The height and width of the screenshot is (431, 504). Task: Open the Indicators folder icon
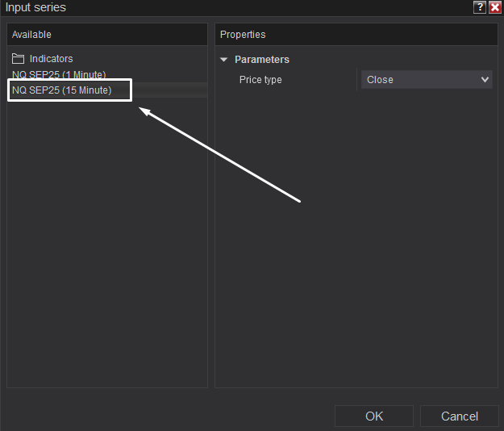click(18, 59)
